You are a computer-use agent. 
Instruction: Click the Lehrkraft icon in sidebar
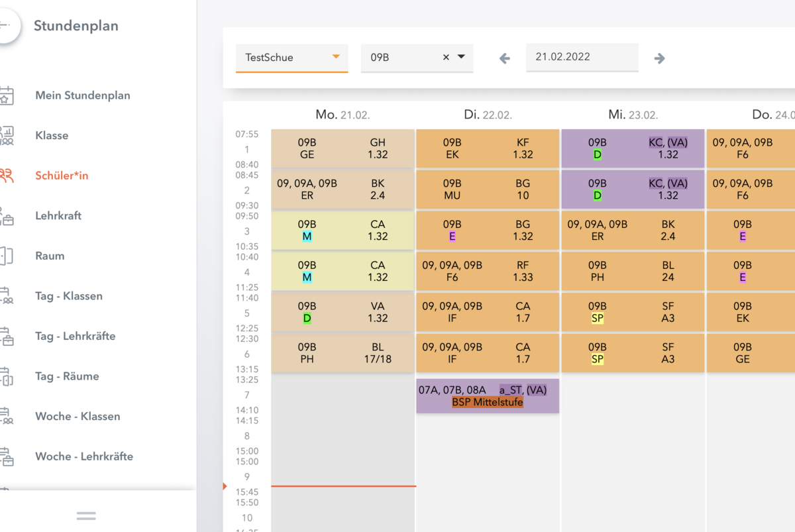6,216
